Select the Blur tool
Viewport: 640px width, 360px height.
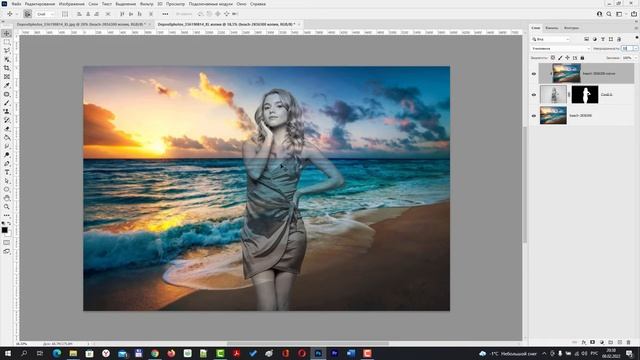click(7, 146)
